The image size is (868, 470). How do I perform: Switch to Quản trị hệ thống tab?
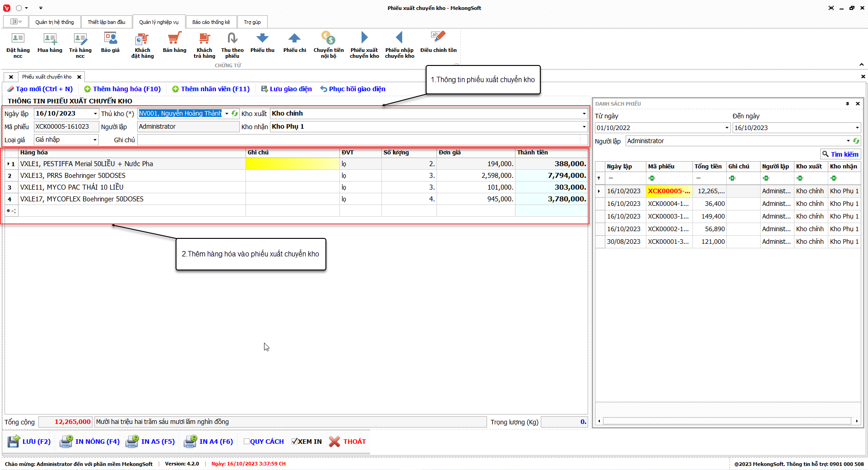point(55,22)
